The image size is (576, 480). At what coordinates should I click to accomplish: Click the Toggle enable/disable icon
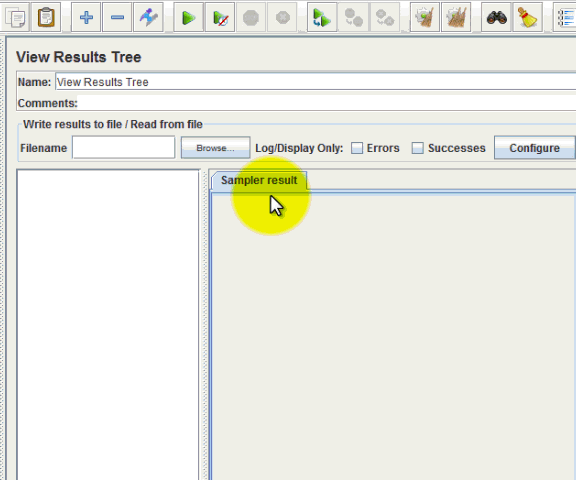[x=148, y=17]
